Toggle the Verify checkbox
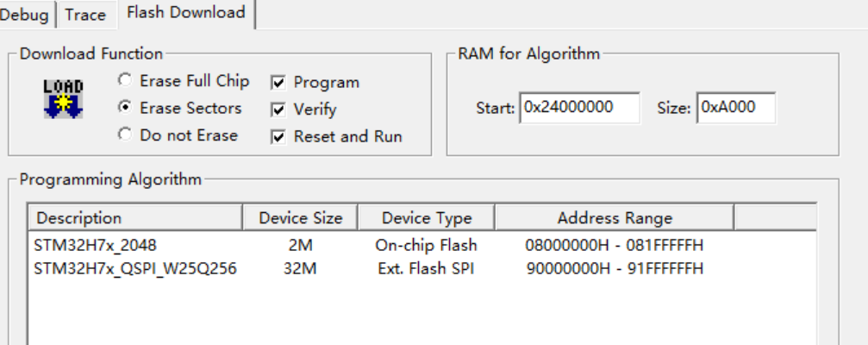The image size is (868, 345). coord(278,110)
